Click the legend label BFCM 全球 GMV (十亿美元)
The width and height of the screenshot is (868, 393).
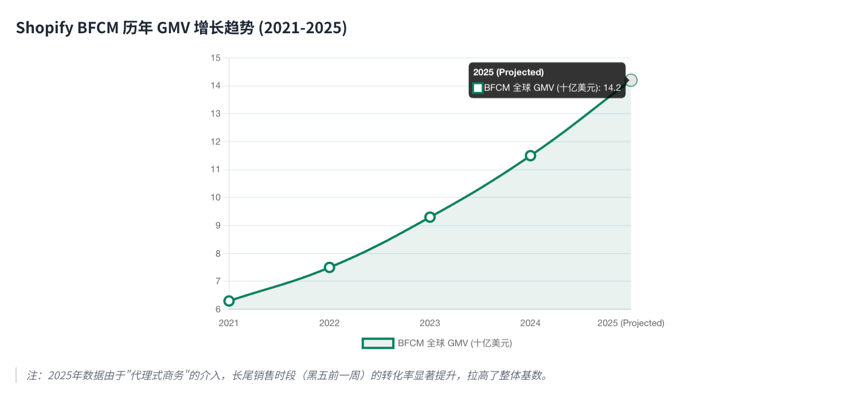(455, 343)
